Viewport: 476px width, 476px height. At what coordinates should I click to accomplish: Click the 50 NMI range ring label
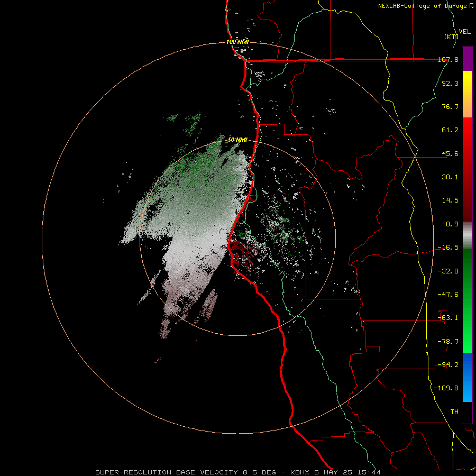point(237,140)
